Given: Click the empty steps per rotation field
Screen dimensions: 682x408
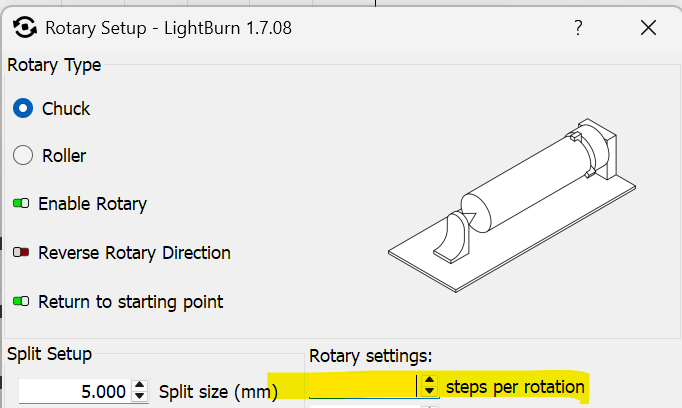Looking at the screenshot, I should coord(363,386).
